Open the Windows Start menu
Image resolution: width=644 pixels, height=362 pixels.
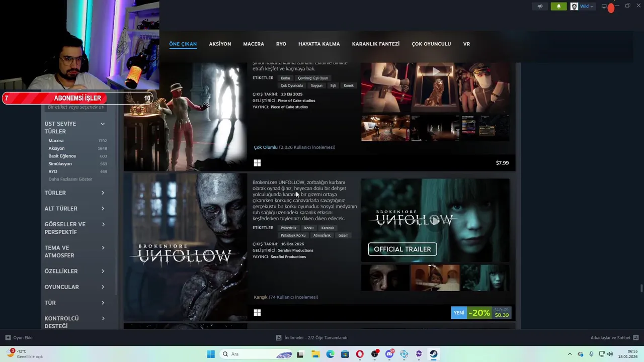[x=211, y=354]
